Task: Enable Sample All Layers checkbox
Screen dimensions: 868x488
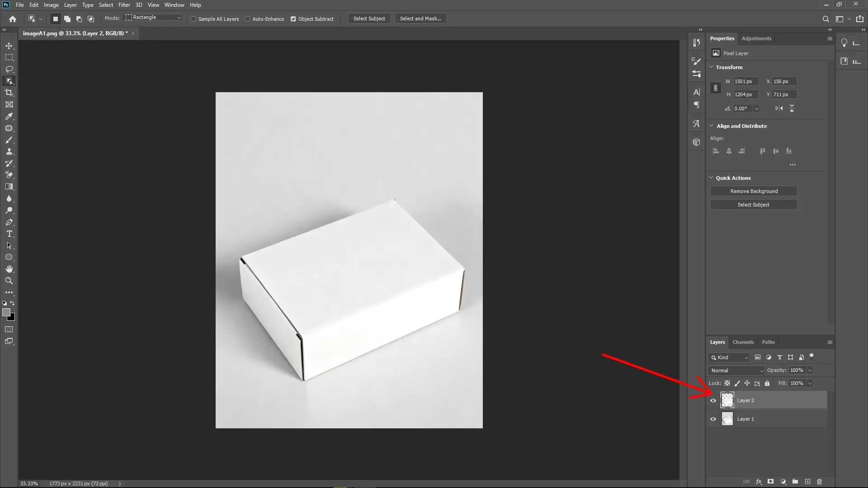Action: click(x=193, y=19)
